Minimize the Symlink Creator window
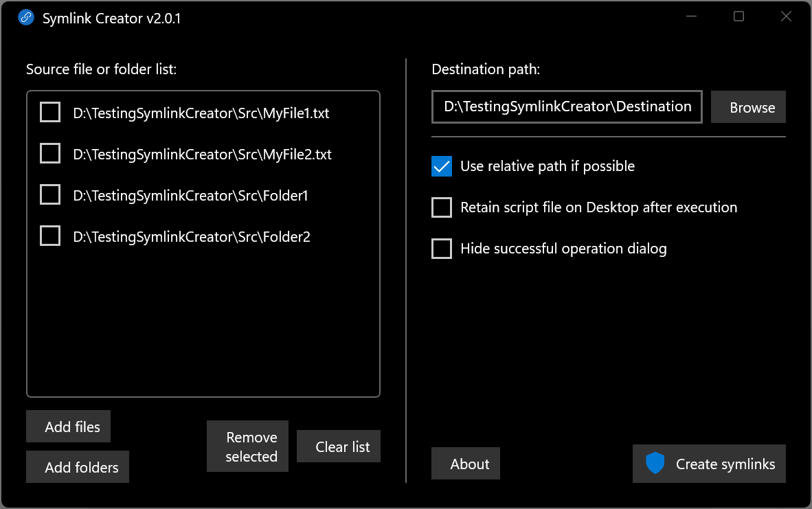The image size is (812, 509). click(x=691, y=16)
